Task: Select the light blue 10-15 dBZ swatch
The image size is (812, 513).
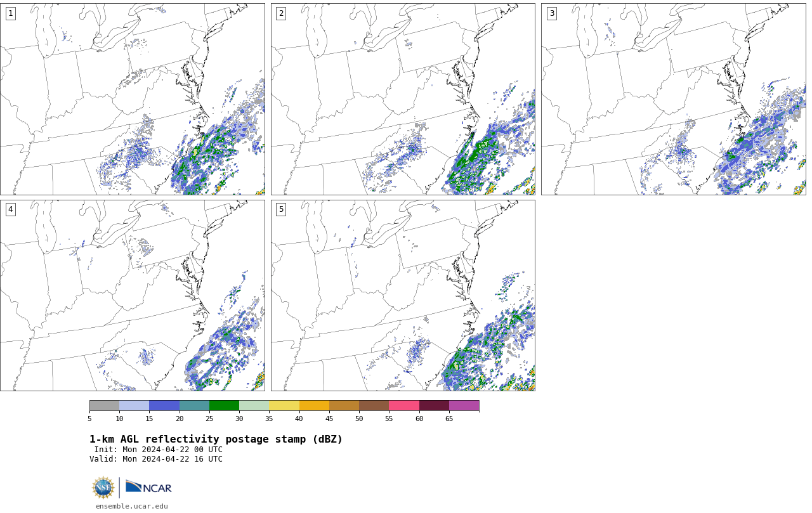Action: coord(134,406)
